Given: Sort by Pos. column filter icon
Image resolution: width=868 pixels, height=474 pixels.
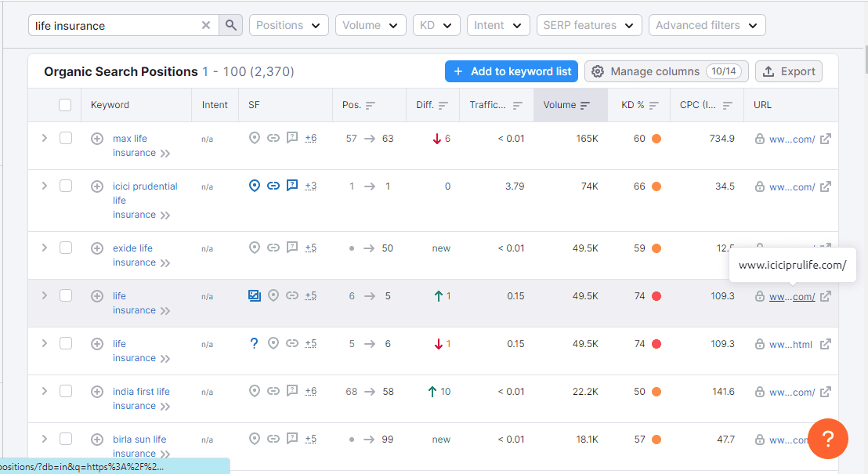Looking at the screenshot, I should [x=371, y=105].
